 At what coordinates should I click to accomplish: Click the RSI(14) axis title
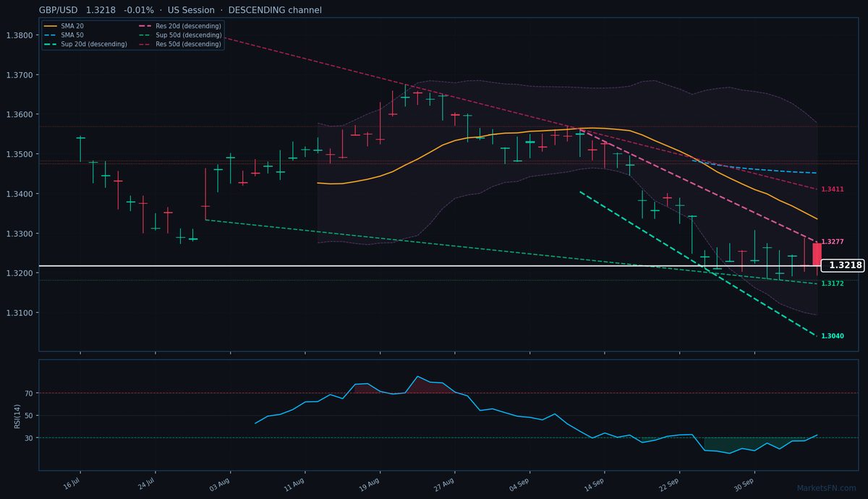(x=17, y=415)
